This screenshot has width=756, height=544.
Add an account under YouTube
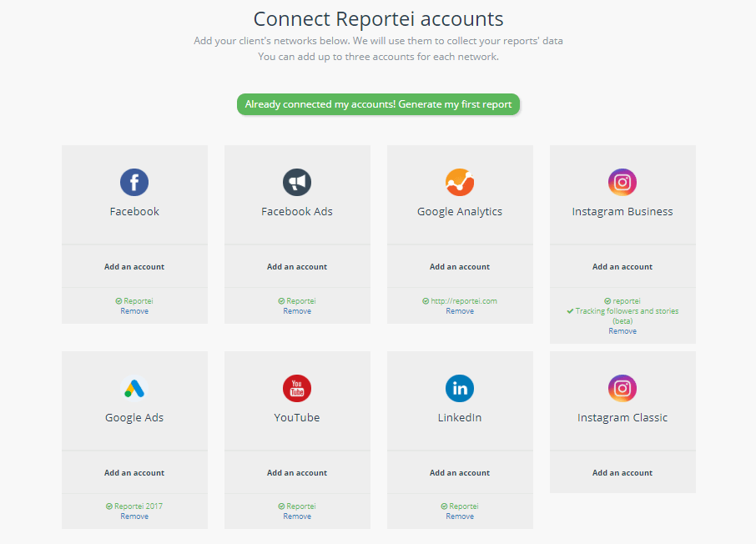tap(297, 472)
